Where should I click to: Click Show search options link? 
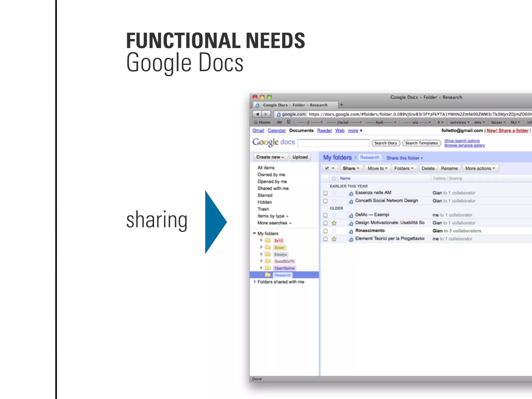point(462,141)
